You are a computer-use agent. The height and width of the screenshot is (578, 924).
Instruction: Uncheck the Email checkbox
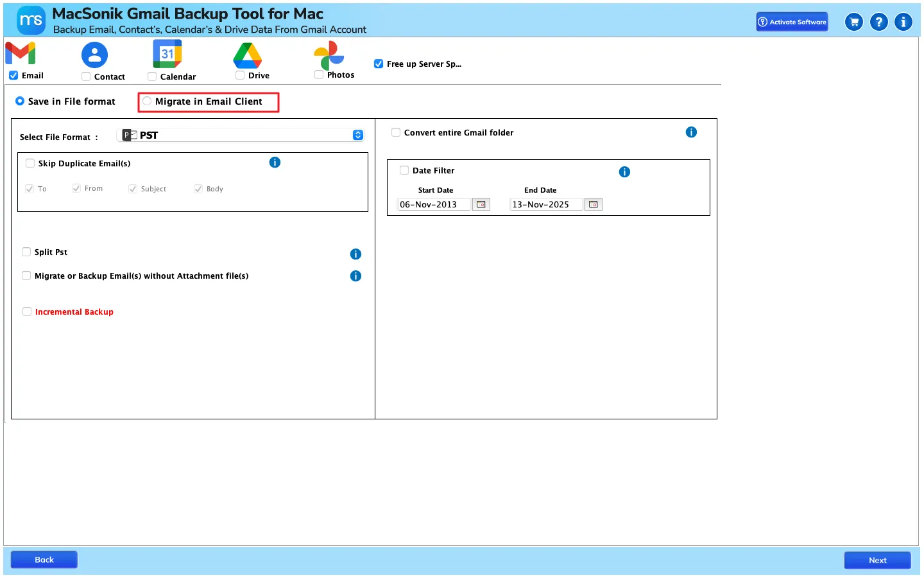[x=13, y=75]
